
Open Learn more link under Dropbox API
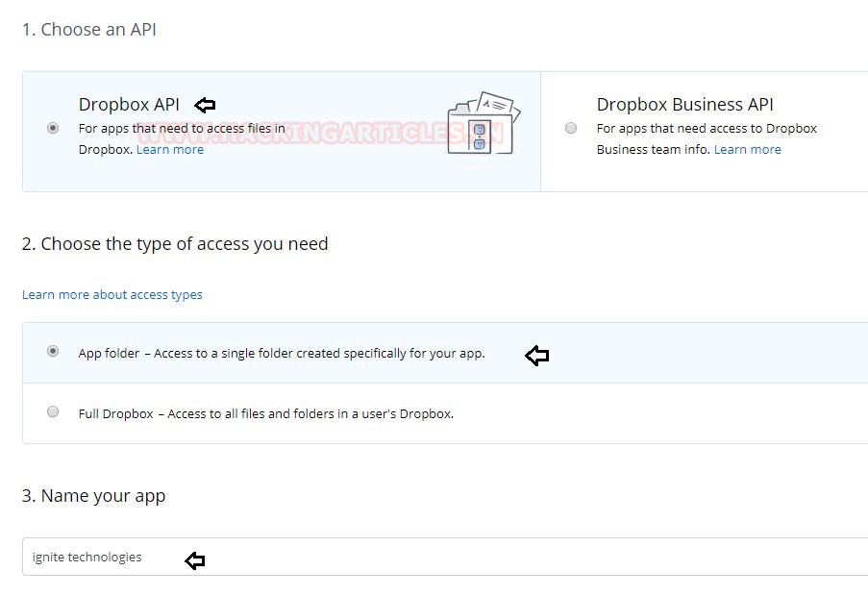170,149
